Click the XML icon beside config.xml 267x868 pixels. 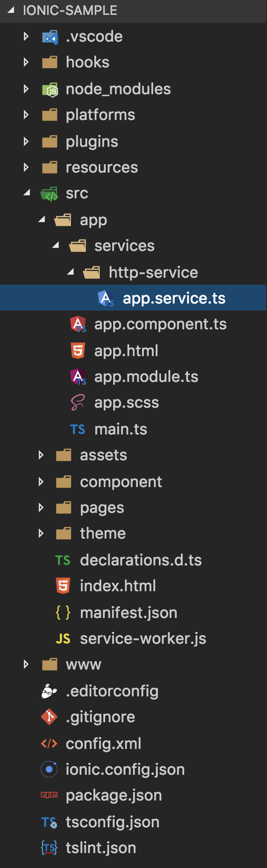pyautogui.click(x=49, y=744)
